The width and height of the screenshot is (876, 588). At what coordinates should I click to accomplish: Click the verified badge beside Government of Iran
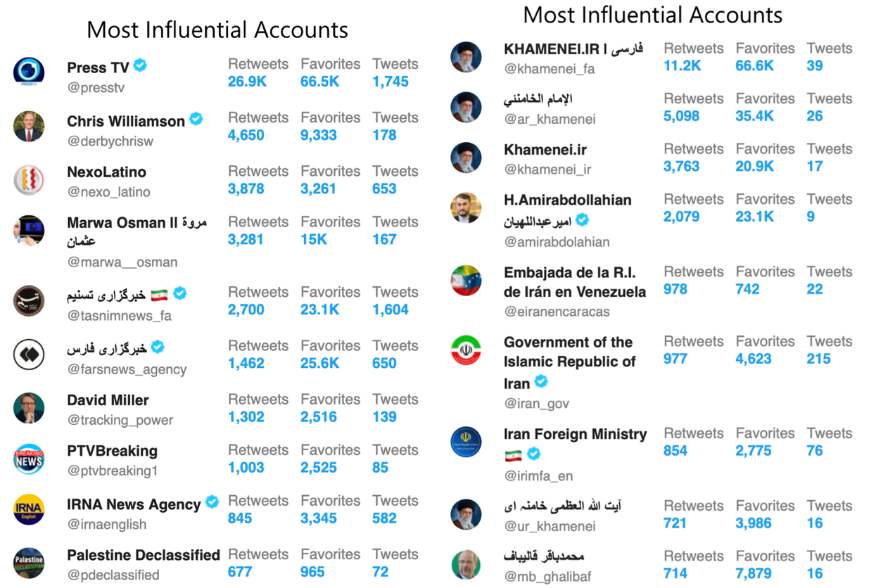tap(541, 382)
